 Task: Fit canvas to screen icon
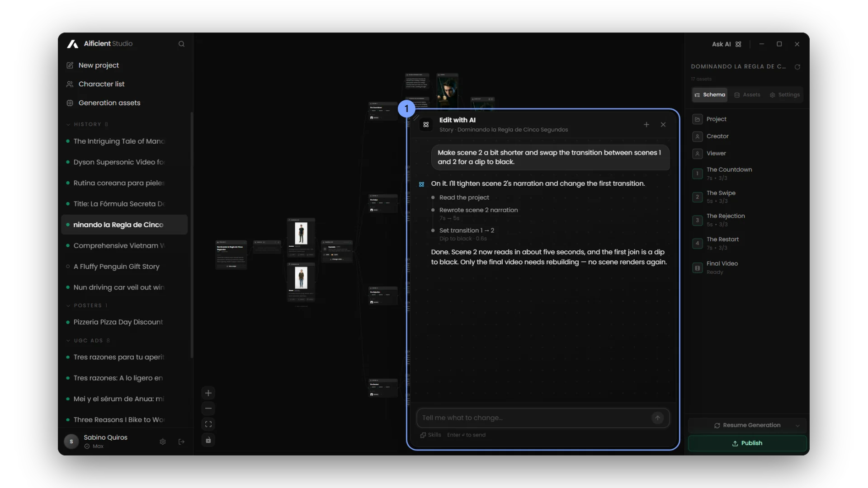click(208, 424)
